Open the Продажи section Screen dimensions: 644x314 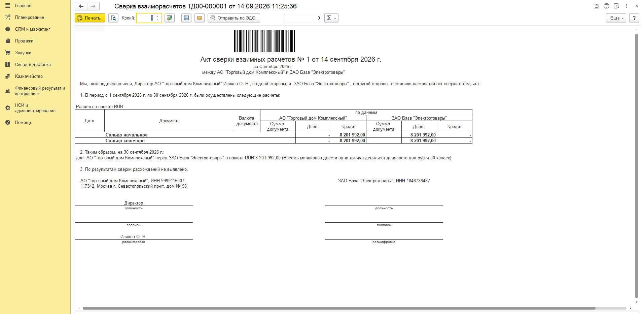tap(24, 41)
